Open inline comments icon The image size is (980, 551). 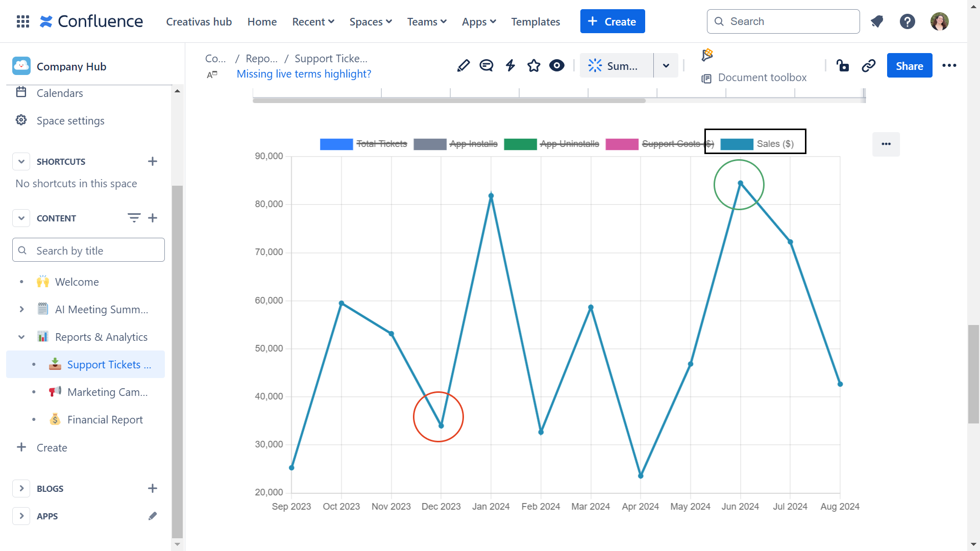[486, 66]
